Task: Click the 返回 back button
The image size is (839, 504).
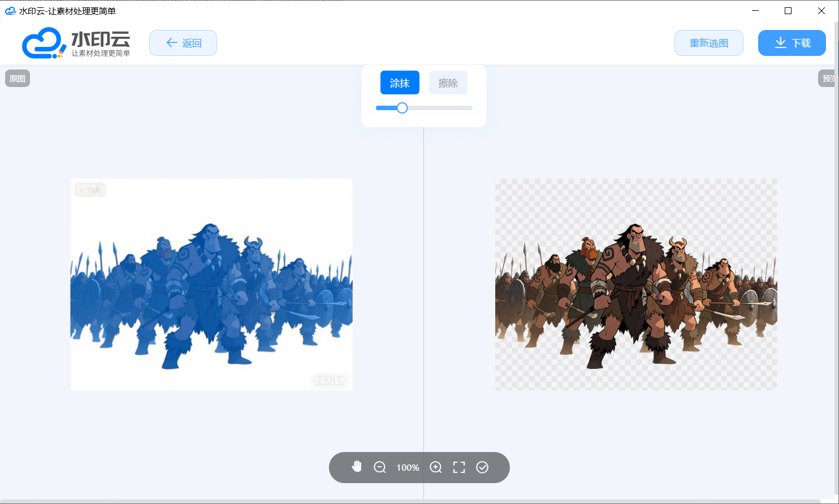Action: click(183, 43)
